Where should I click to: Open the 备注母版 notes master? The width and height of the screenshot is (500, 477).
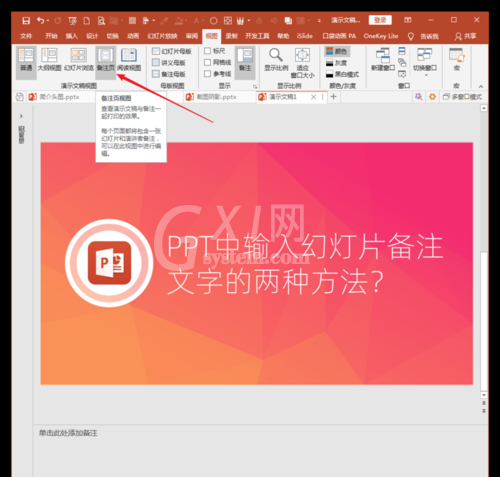point(169,74)
